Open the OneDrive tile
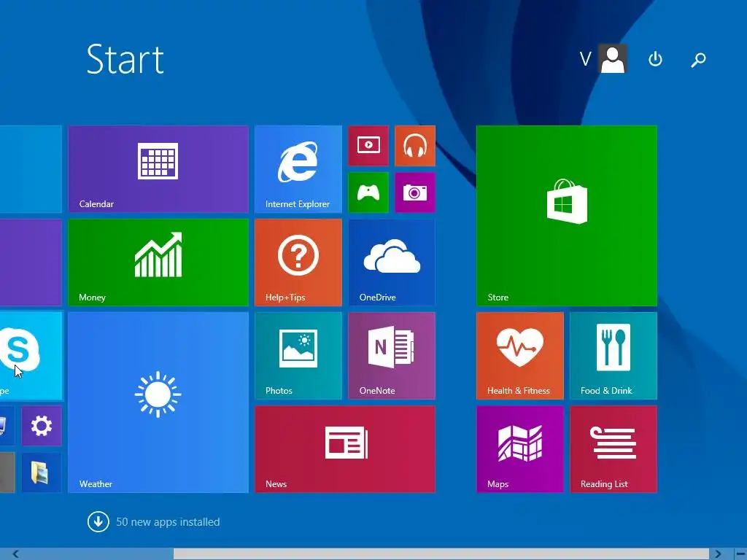The width and height of the screenshot is (747, 560). click(392, 262)
